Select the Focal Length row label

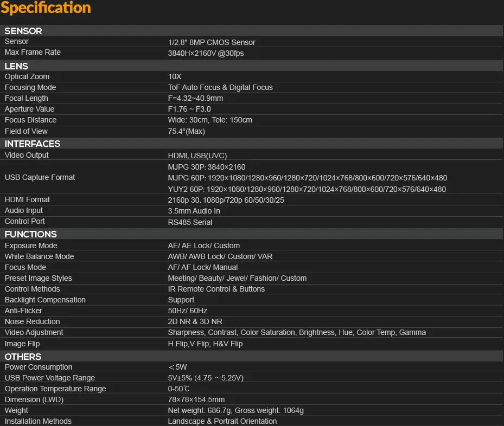[x=26, y=98]
